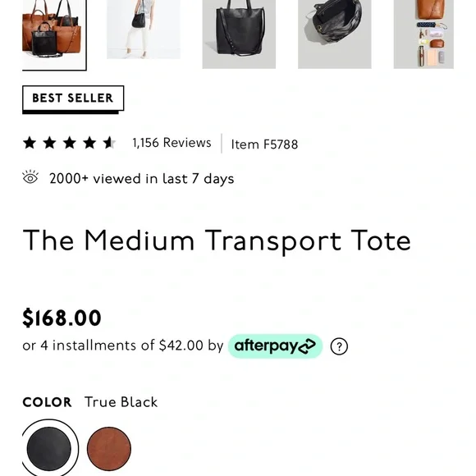
Task: Click the 2000+ viewed in last 7 days text
Action: (x=141, y=179)
